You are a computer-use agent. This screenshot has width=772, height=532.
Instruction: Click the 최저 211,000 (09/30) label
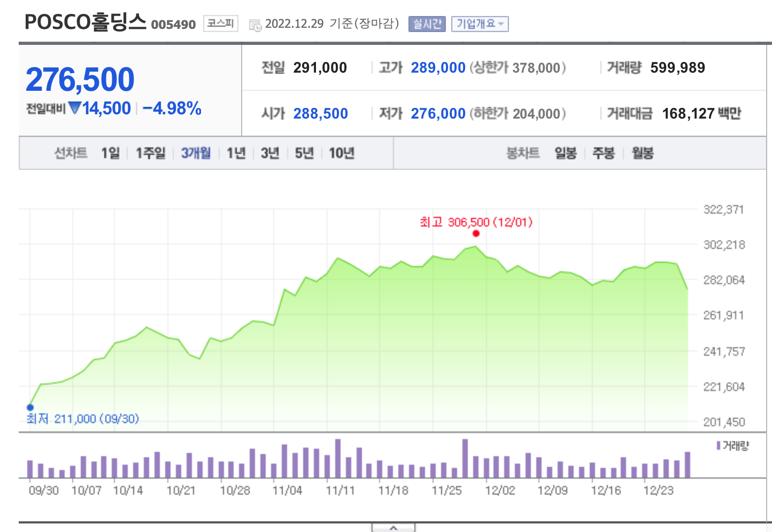click(x=83, y=419)
